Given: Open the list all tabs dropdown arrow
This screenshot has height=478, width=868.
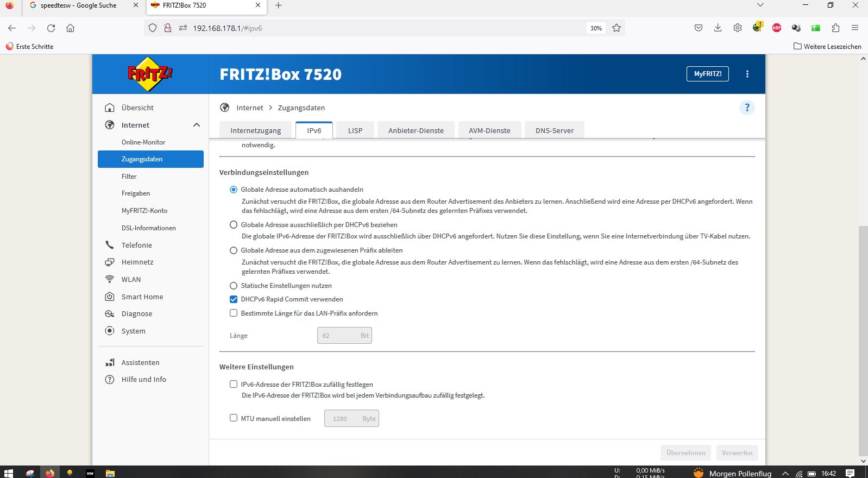Looking at the screenshot, I should click(760, 5).
